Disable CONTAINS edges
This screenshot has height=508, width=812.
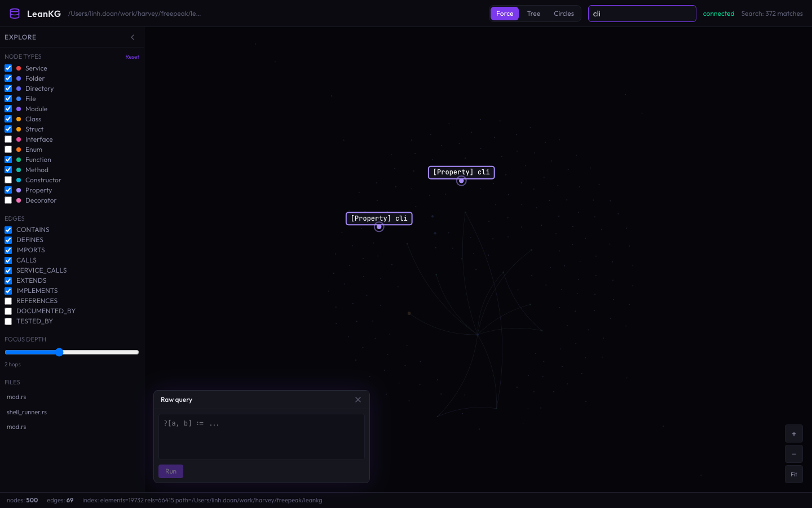click(8, 230)
